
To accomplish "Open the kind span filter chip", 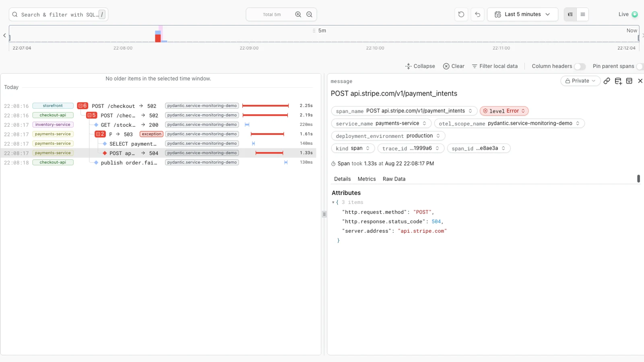I will (x=353, y=148).
